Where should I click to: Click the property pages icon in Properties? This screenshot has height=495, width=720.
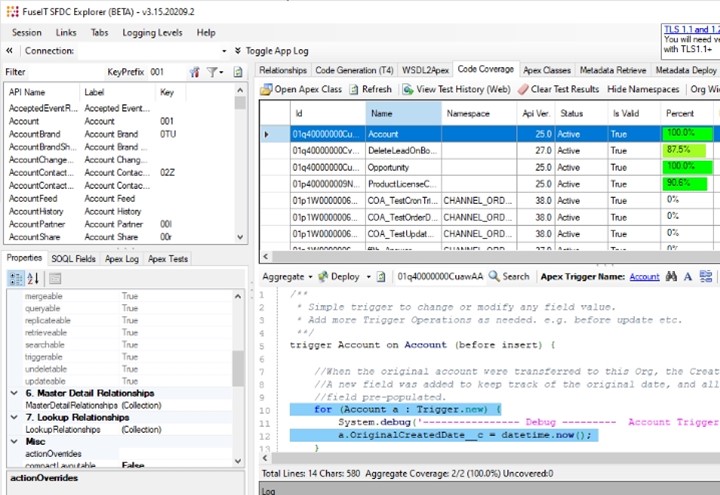tap(55, 278)
